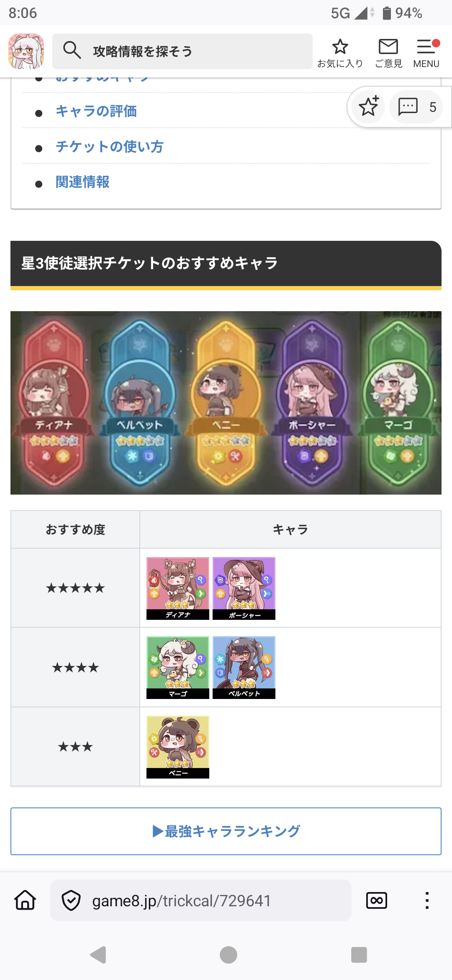The width and height of the screenshot is (452, 980).
Task: Click the 攻略情報を探そう search field
Action: (x=182, y=51)
